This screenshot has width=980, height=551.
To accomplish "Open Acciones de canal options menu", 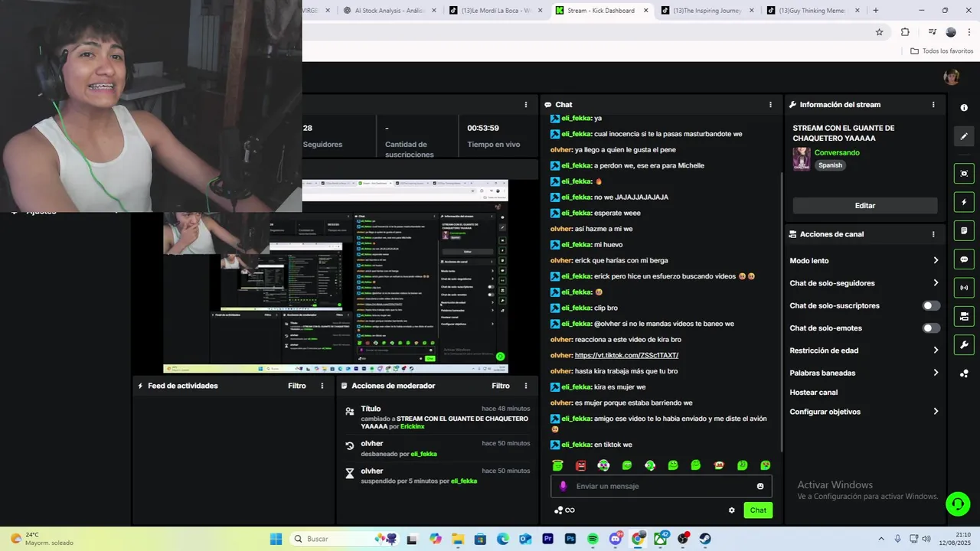I will click(x=933, y=234).
